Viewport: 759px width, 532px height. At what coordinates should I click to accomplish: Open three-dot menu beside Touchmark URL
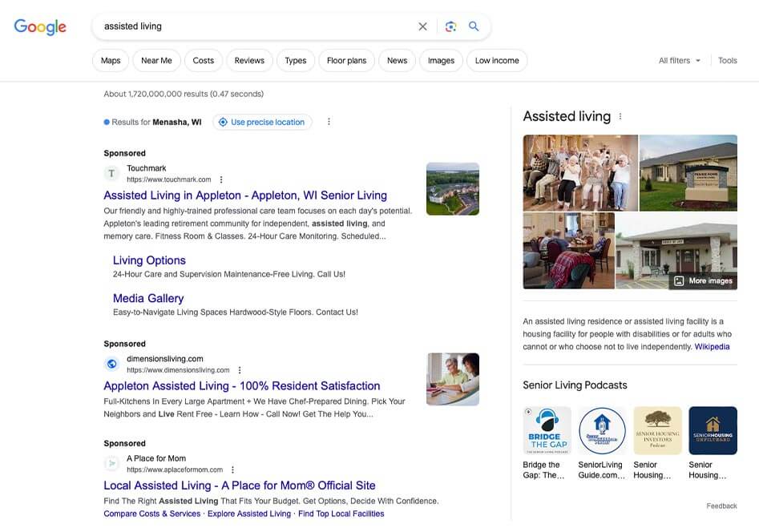222,180
